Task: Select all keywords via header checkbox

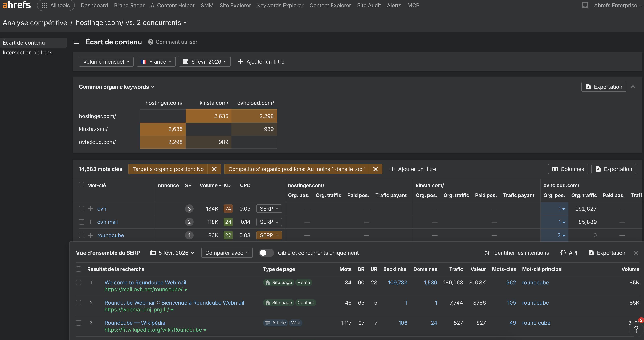Action: (x=81, y=185)
